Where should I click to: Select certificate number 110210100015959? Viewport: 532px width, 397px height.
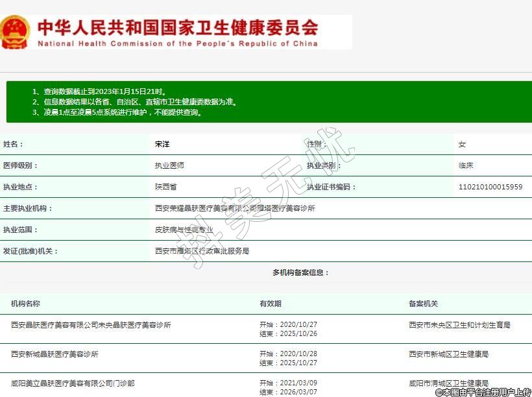click(x=490, y=187)
